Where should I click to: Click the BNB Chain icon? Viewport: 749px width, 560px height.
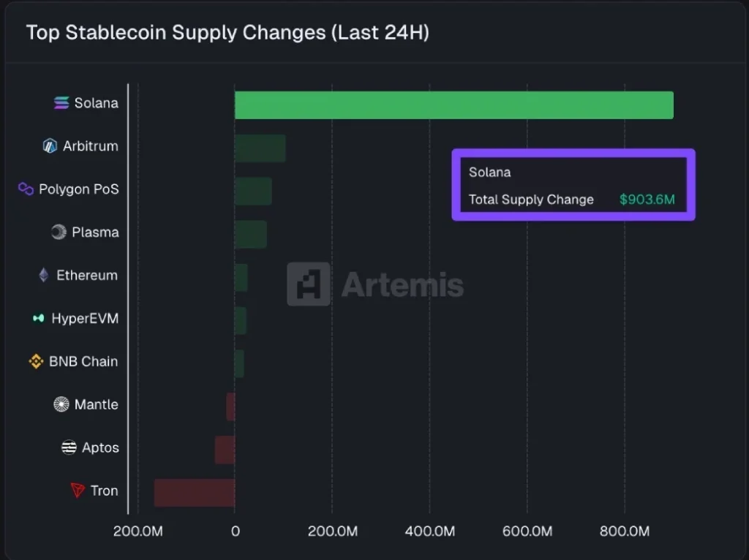tap(36, 361)
